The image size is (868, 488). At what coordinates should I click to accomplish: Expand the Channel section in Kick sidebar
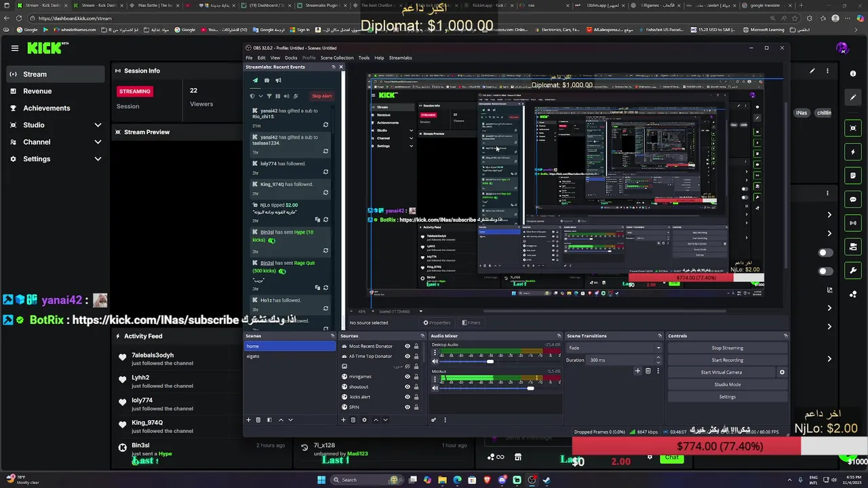tap(98, 142)
